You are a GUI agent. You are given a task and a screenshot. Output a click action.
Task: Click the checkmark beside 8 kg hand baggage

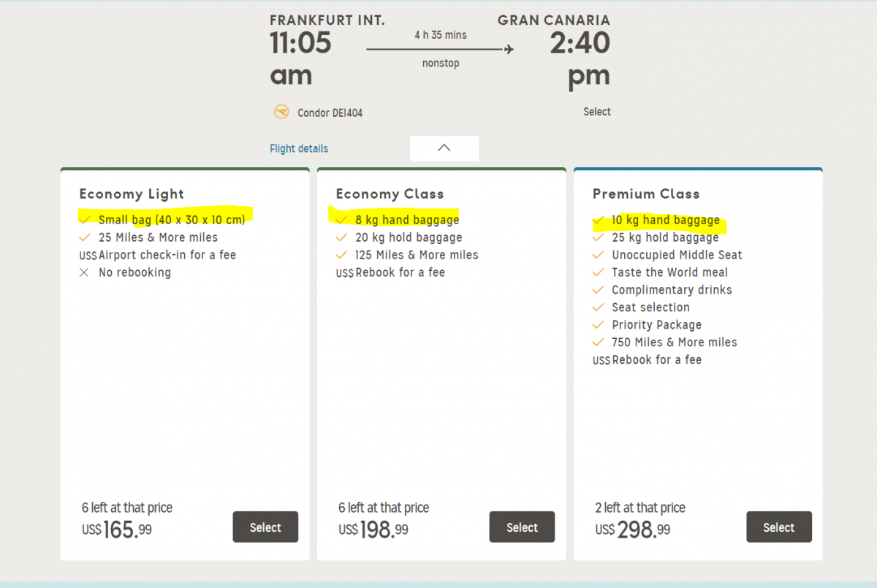[x=341, y=219]
